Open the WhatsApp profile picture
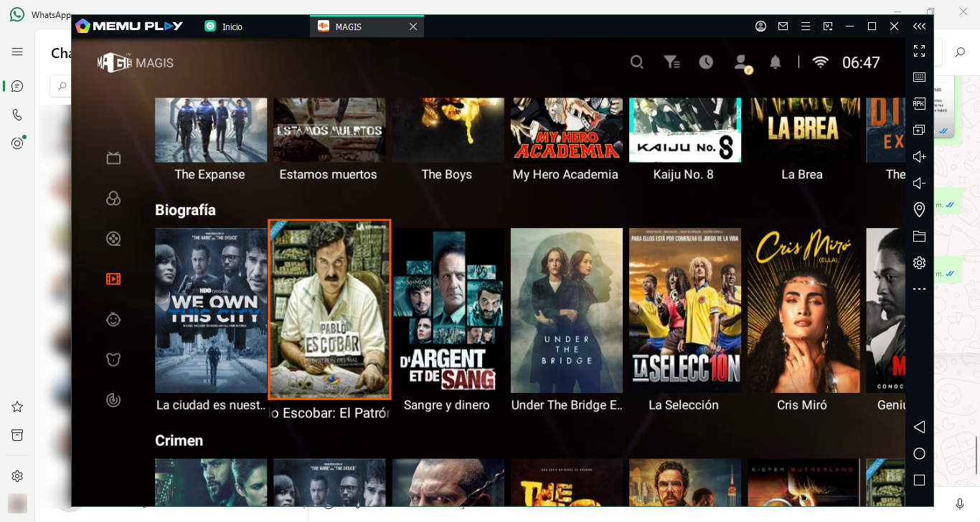980x522 pixels. [x=17, y=503]
